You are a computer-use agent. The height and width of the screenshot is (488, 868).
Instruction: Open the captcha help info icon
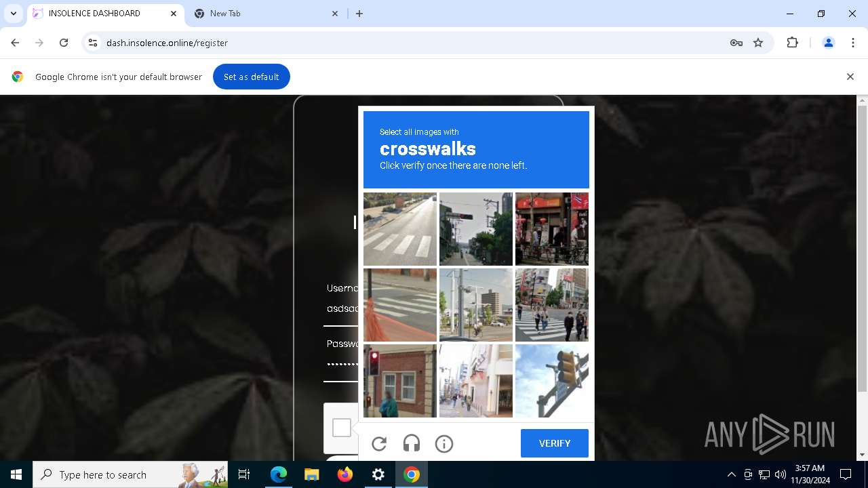pyautogui.click(x=444, y=444)
